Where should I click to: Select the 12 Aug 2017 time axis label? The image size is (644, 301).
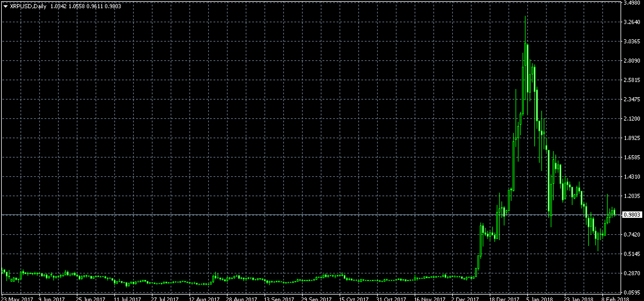coord(204,299)
